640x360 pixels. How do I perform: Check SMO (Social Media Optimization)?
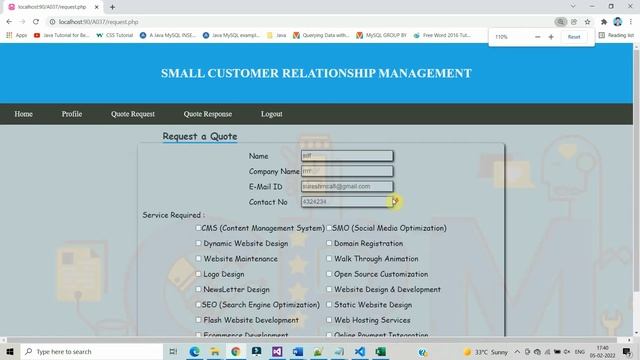point(329,228)
